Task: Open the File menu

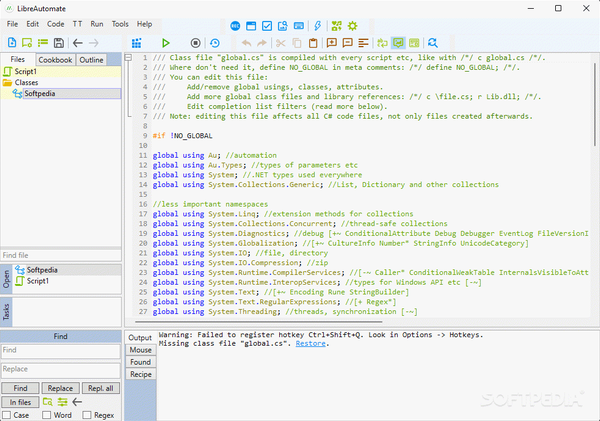Action: [x=12, y=24]
